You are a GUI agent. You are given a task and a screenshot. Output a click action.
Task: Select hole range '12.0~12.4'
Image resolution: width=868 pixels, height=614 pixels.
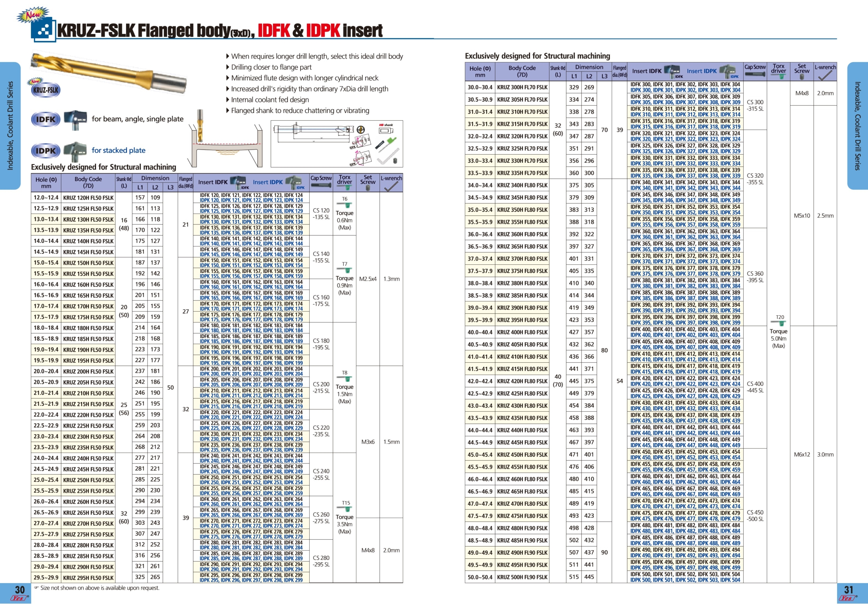coord(46,198)
